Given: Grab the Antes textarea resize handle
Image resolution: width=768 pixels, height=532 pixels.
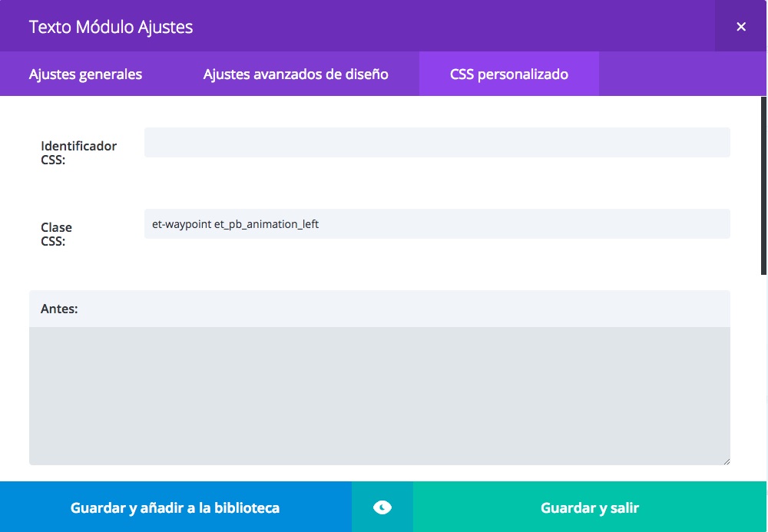Looking at the screenshot, I should click(726, 461).
